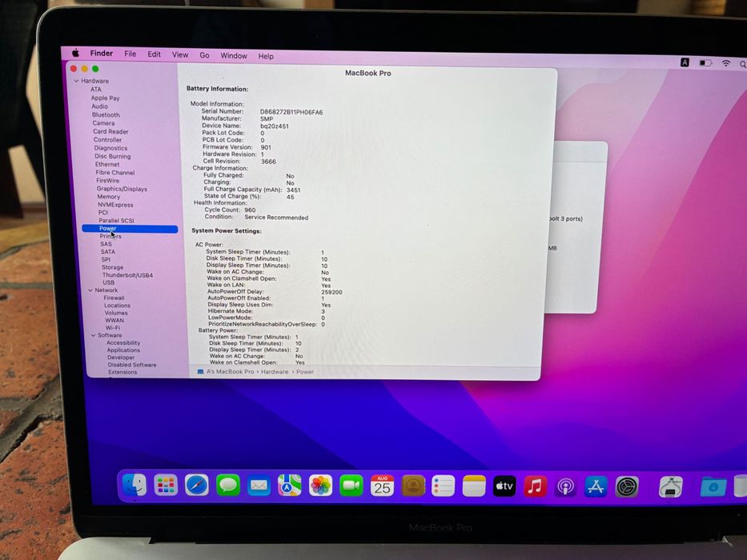Image resolution: width=747 pixels, height=560 pixels.
Task: Click the 'Service Recommended' condition value
Action: pos(276,218)
